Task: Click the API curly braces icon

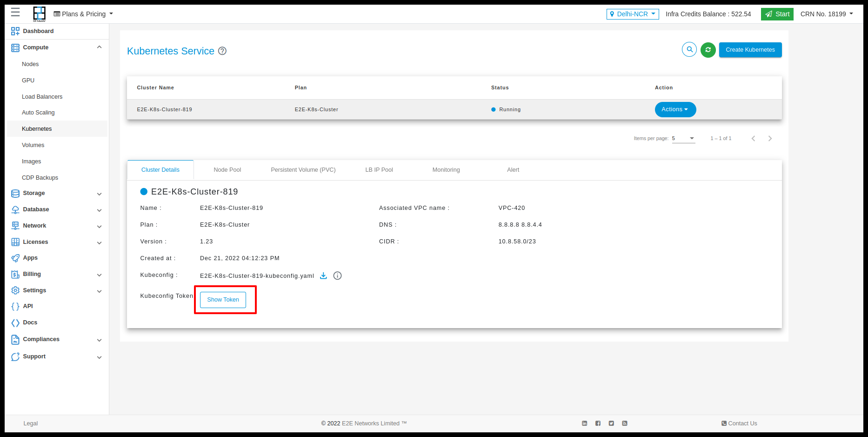Action: point(15,306)
